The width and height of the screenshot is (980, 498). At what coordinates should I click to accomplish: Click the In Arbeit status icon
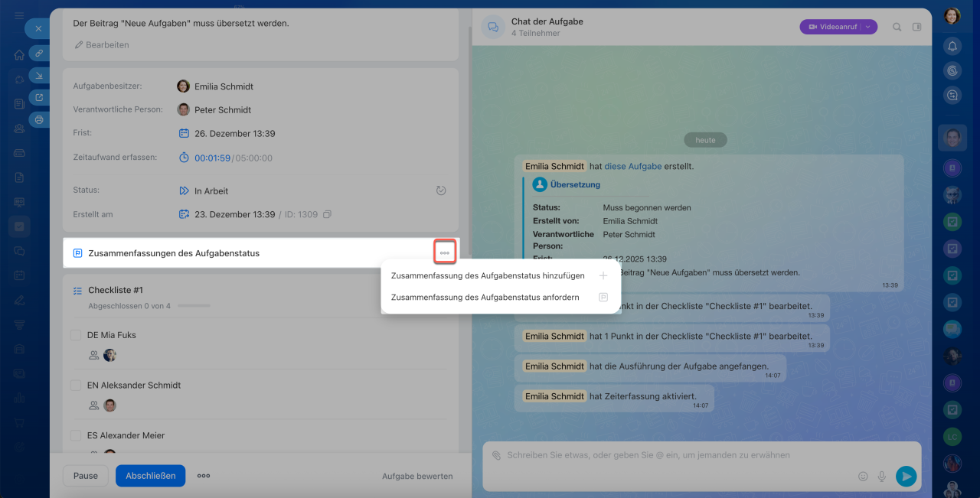(184, 190)
